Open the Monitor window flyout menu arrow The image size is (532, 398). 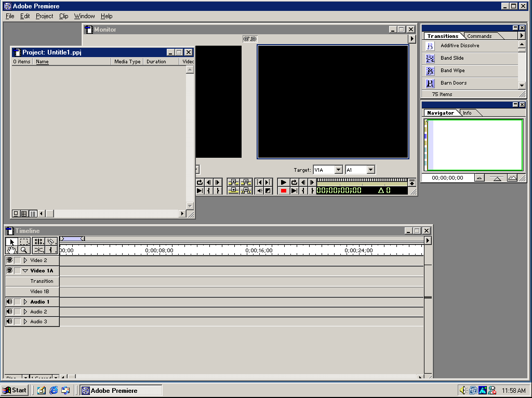pos(412,39)
